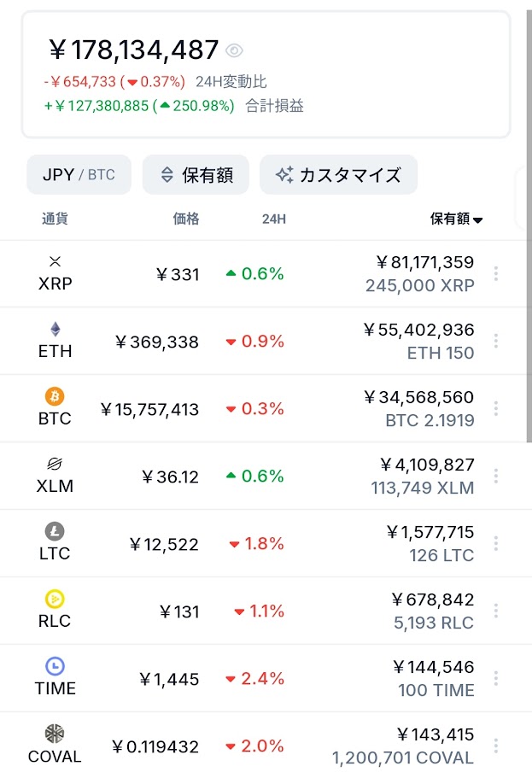Viewport: 532px width, 778px height.
Task: Click the Ethereum diamond icon
Action: [x=56, y=329]
